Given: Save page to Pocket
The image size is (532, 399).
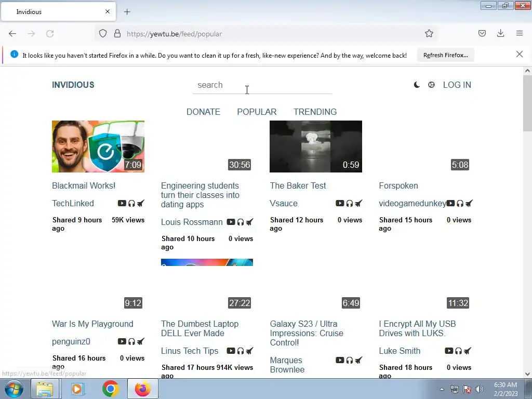Looking at the screenshot, I should tap(482, 33).
